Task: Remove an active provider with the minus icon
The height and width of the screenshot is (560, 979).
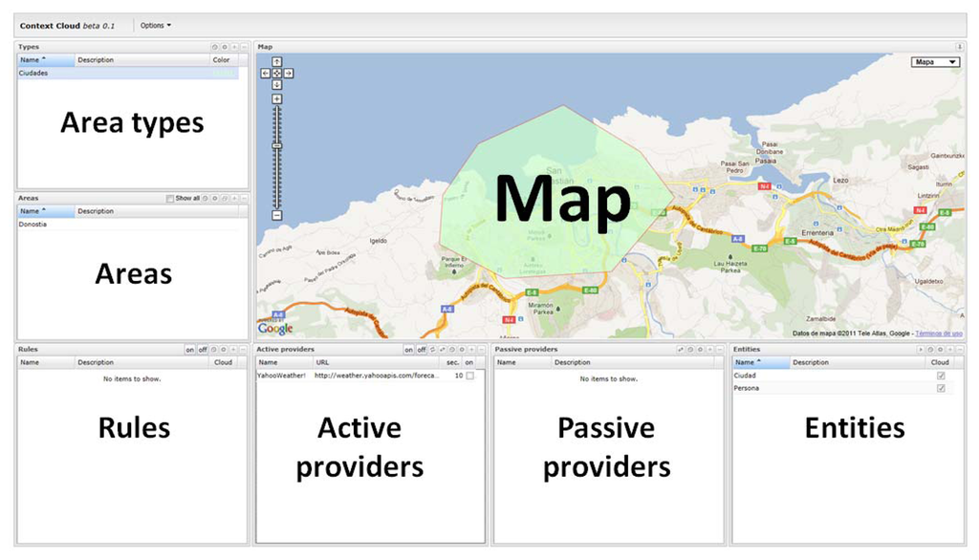Action: pos(482,350)
